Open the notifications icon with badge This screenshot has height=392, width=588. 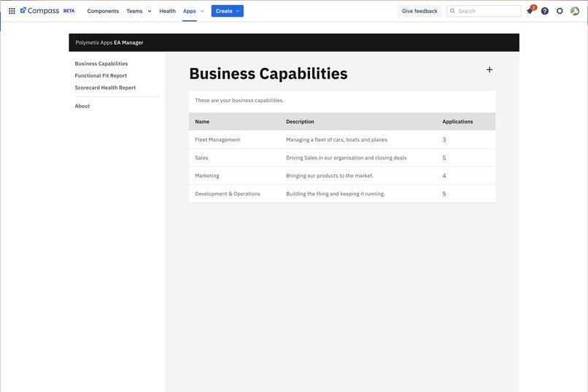(530, 11)
